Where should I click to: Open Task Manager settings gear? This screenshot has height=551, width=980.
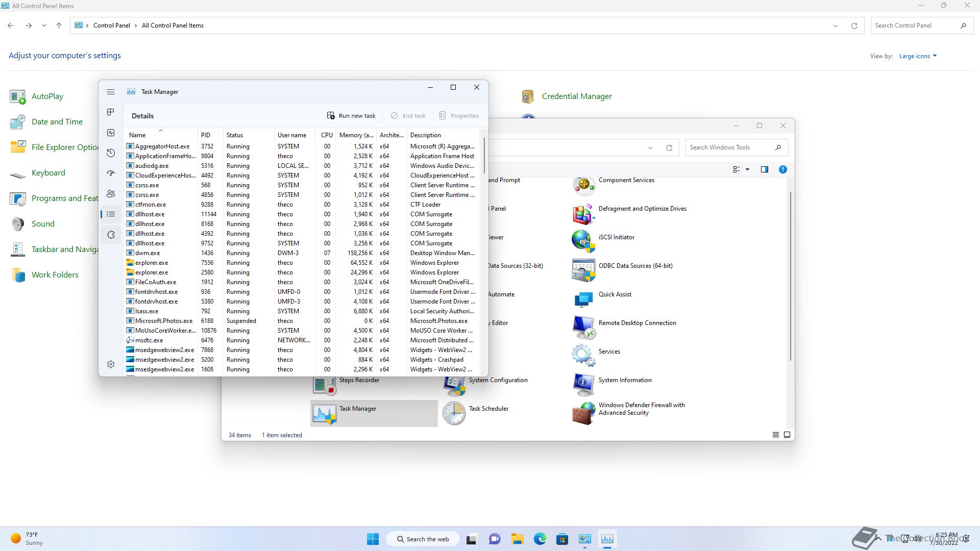pos(111,364)
